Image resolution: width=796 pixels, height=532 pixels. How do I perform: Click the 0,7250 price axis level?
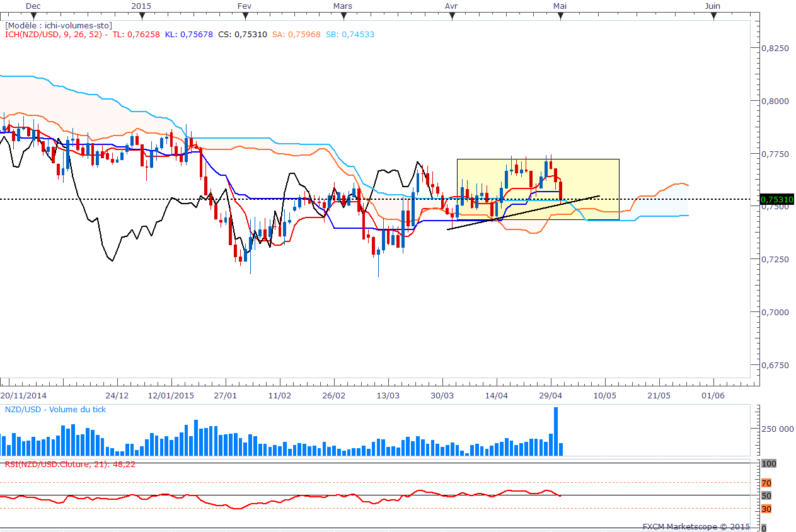click(x=775, y=259)
